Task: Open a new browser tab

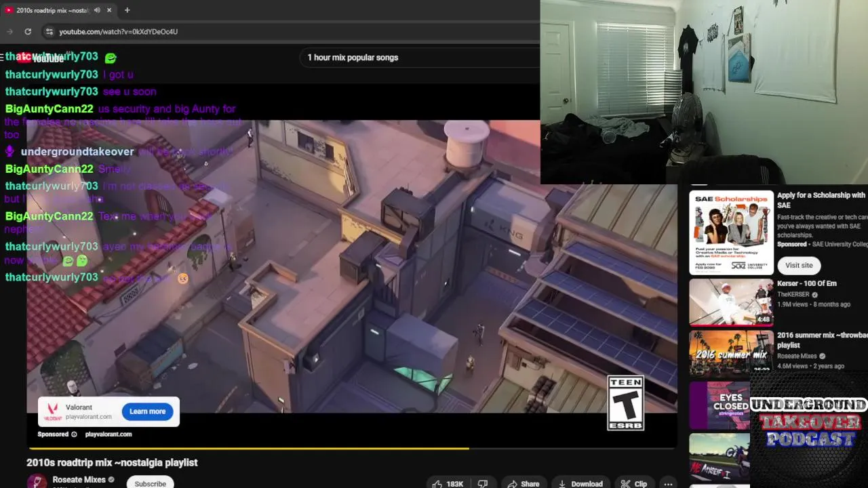Action: (x=127, y=10)
